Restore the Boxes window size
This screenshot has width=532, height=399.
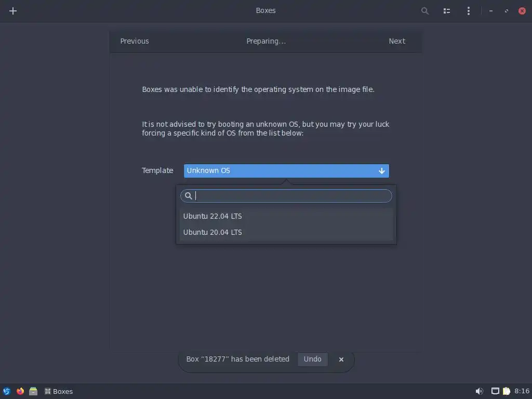507,11
